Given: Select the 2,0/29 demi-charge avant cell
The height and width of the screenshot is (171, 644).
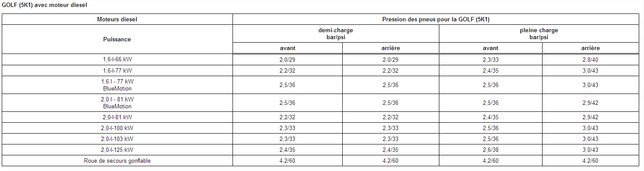Looking at the screenshot, I should pos(287,60).
